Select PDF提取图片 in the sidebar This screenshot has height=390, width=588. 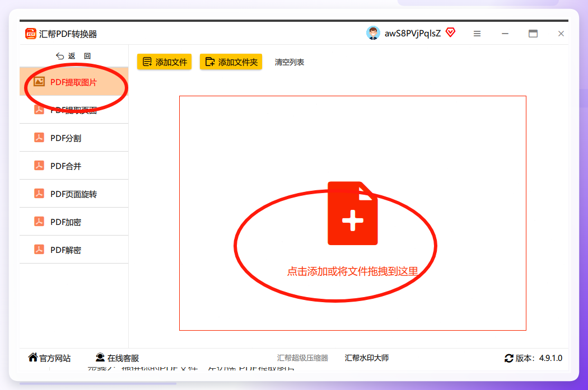(74, 82)
